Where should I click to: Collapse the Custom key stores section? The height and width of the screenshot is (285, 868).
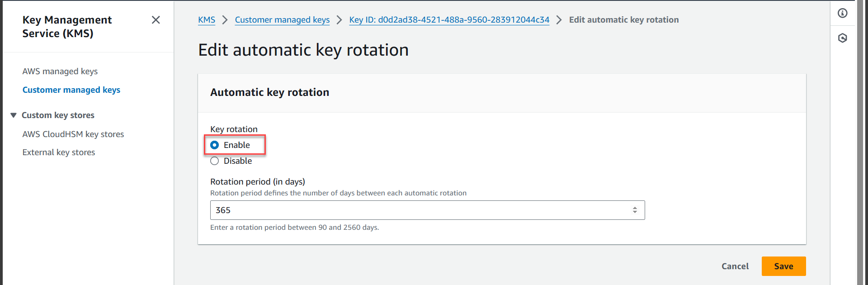click(x=14, y=115)
